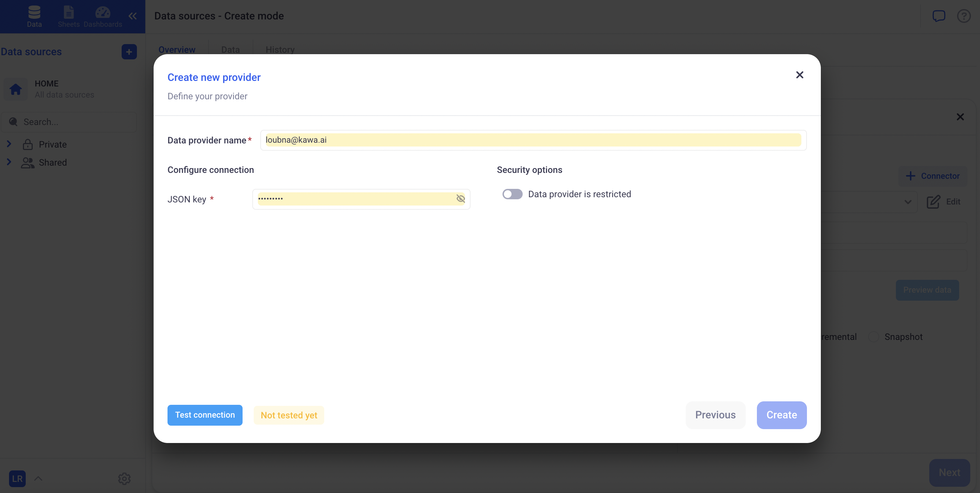Open the help question mark icon
Image resolution: width=980 pixels, height=493 pixels.
coord(964,16)
